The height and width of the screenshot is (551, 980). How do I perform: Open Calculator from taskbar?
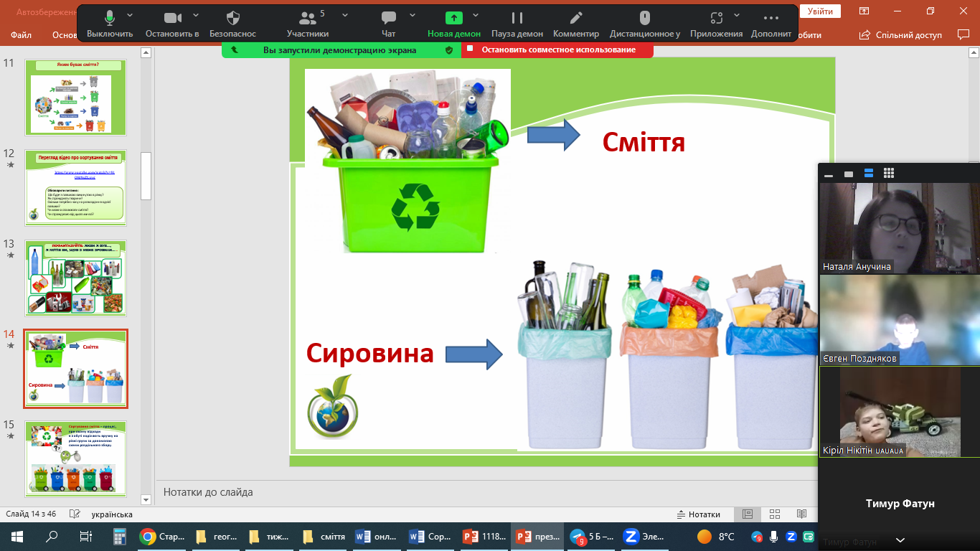(x=119, y=536)
